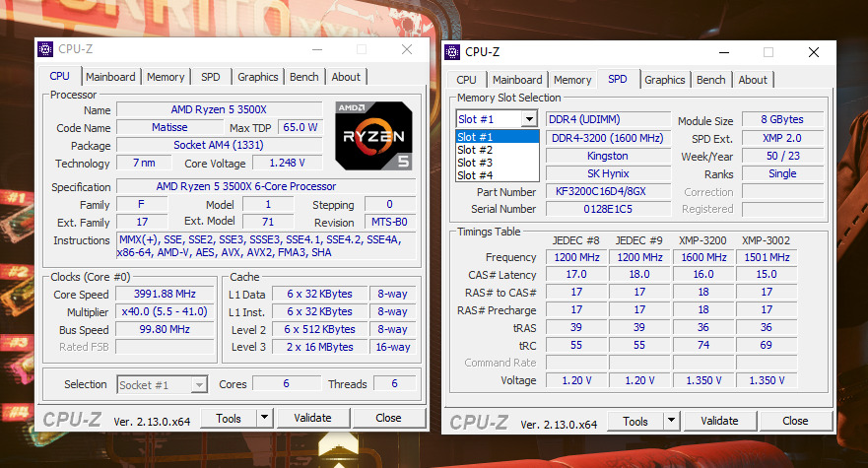Click the DDR4 (UDIMM) memory type field
This screenshot has height=468, width=868.
pos(608,119)
